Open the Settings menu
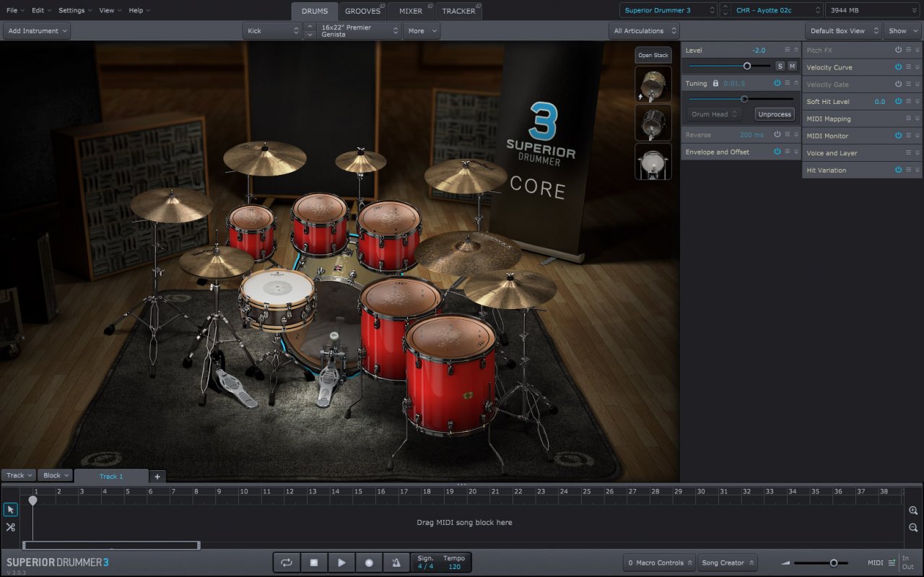Image resolution: width=924 pixels, height=577 pixels. coord(74,10)
